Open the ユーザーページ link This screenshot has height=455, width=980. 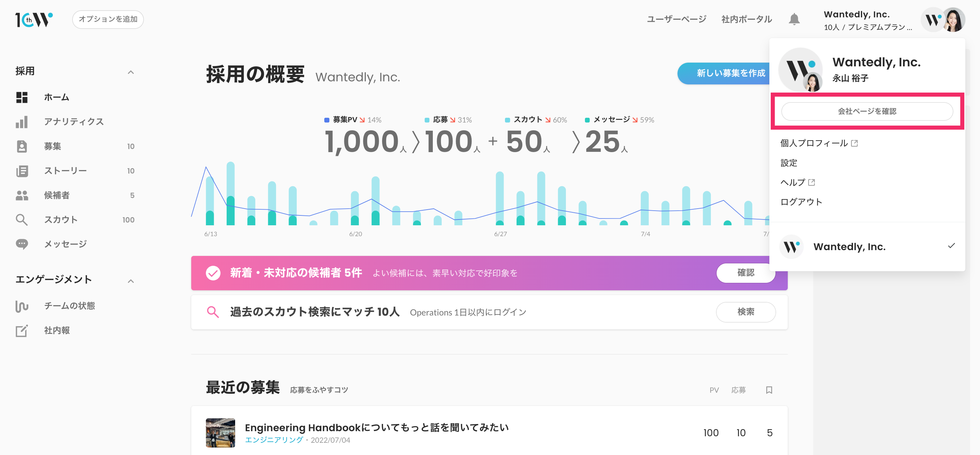click(676, 19)
